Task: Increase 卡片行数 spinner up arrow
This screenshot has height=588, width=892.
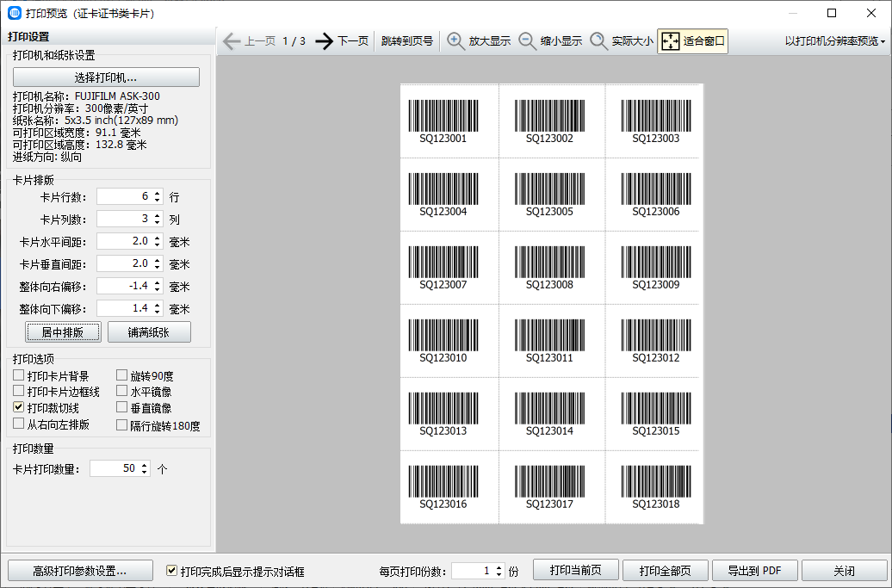Action: point(158,193)
